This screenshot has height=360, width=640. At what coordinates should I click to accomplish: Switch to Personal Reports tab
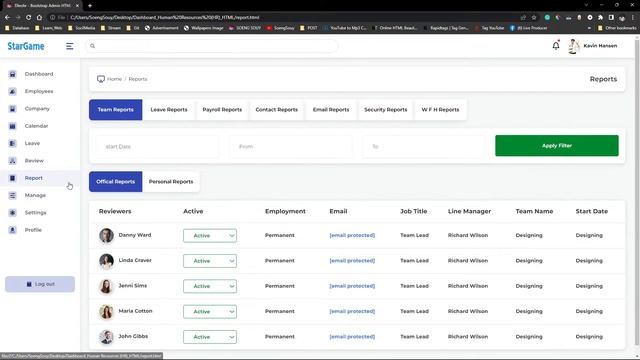[x=171, y=182]
